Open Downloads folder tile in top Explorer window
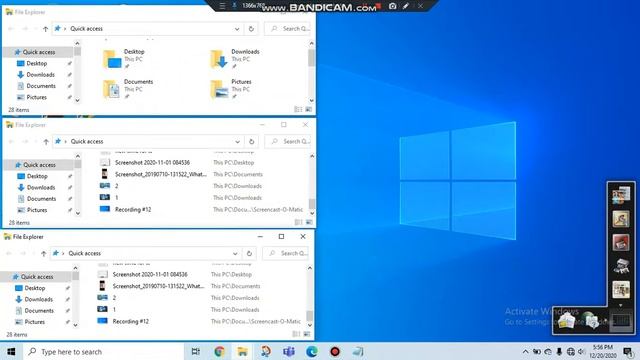The image size is (640, 360). [235, 59]
